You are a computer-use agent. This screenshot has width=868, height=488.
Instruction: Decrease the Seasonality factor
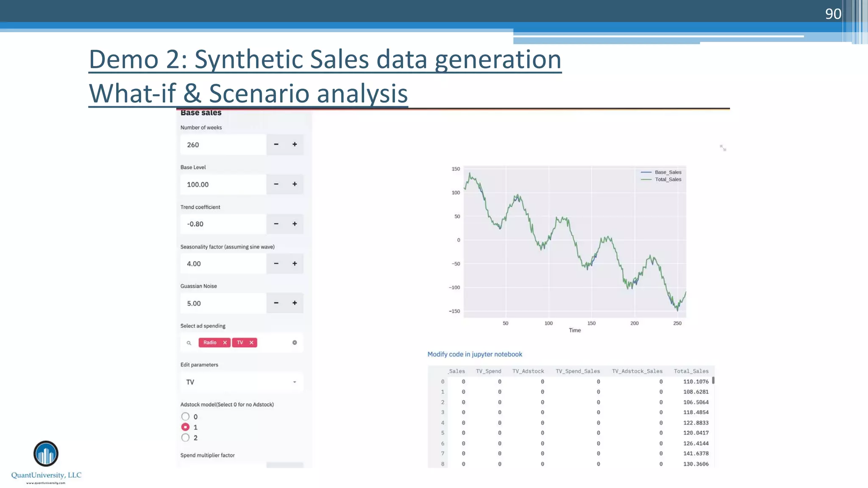[276, 263]
